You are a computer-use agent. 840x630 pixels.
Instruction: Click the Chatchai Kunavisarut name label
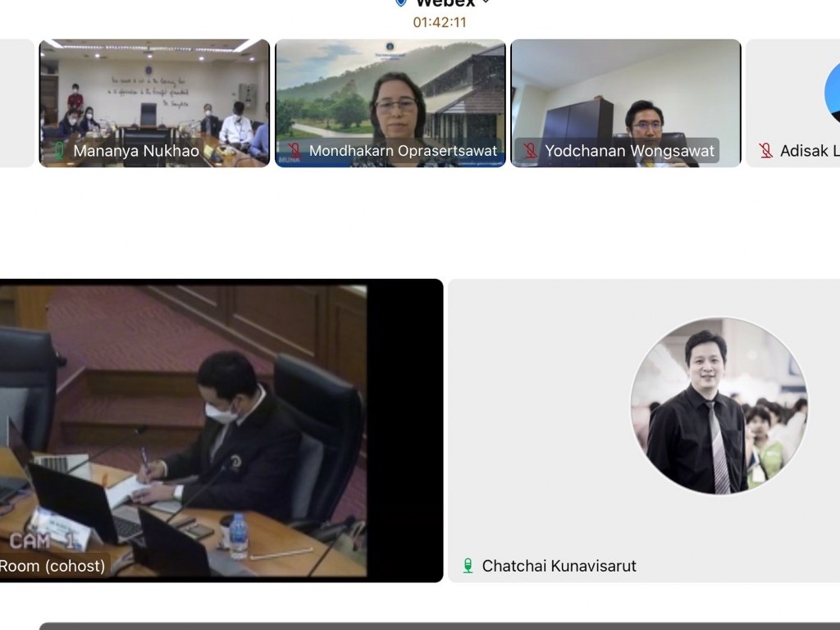point(559,566)
